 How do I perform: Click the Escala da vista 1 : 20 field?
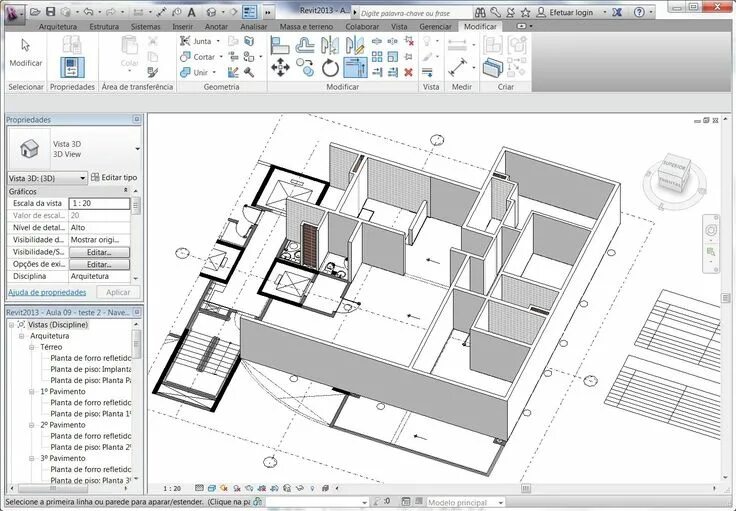100,203
